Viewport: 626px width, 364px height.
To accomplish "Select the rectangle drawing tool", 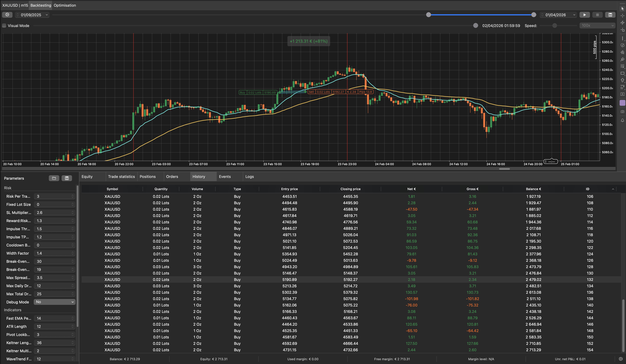I will tap(622, 73).
